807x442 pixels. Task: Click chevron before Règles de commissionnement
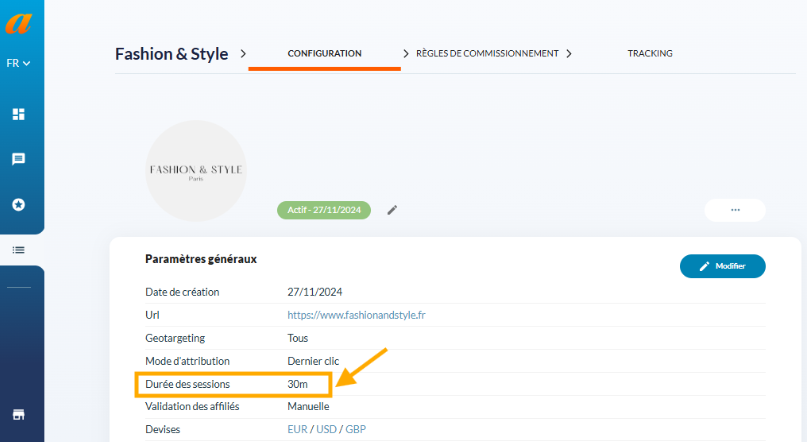(x=406, y=54)
